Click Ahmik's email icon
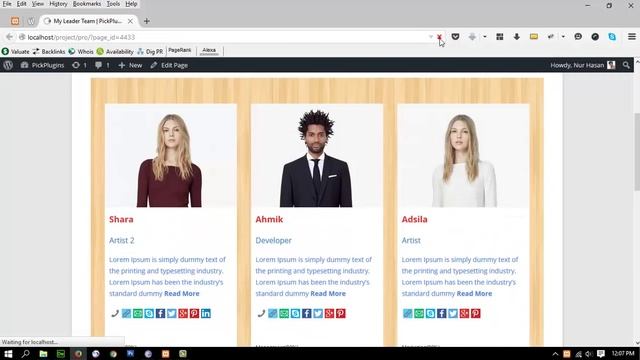Screen dimensions: 640x360 [x=284, y=313]
